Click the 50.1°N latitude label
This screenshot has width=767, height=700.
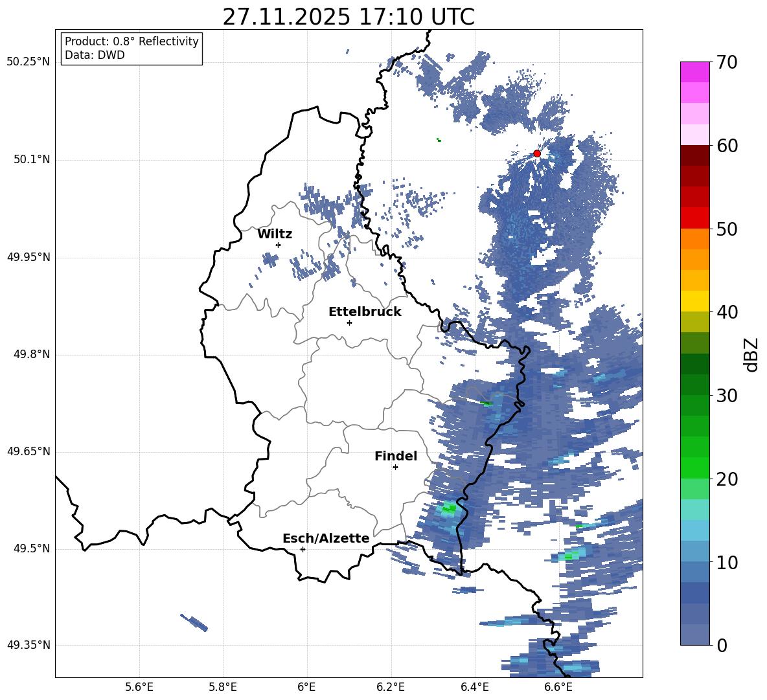(32, 160)
